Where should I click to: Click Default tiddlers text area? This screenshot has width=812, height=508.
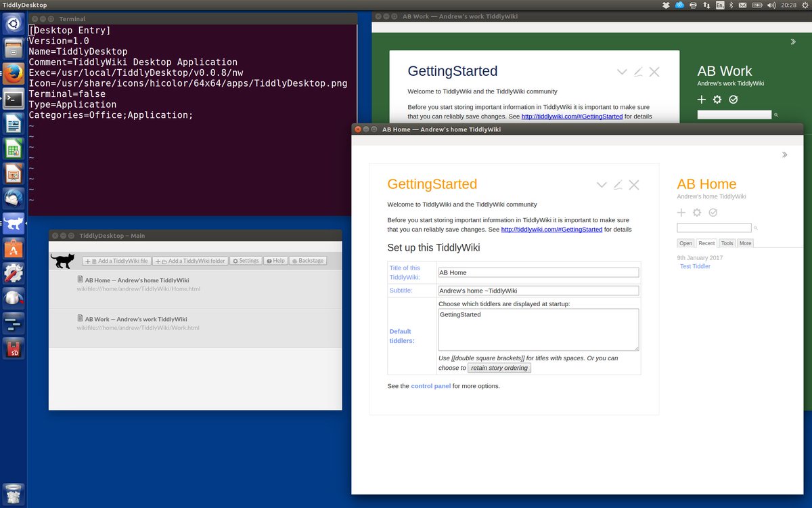[539, 330]
